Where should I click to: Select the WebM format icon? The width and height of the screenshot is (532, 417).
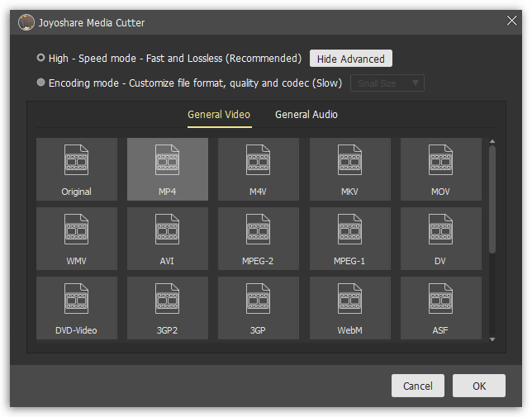pos(349,308)
